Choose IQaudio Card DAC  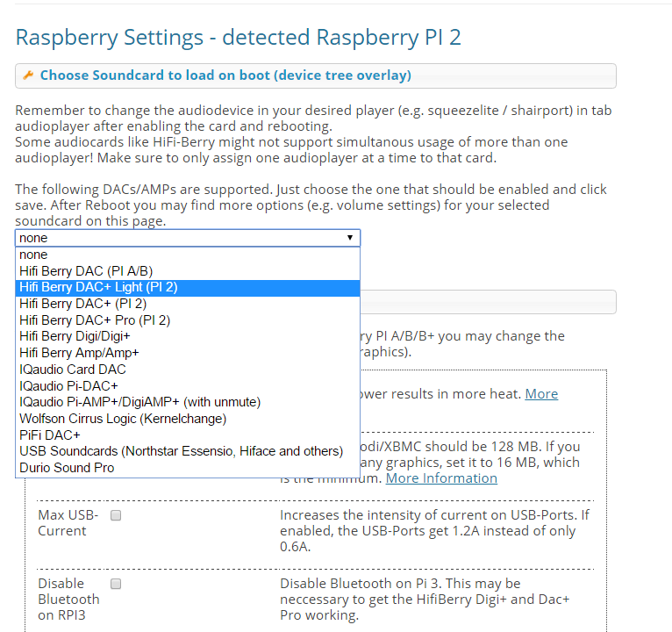coord(188,370)
